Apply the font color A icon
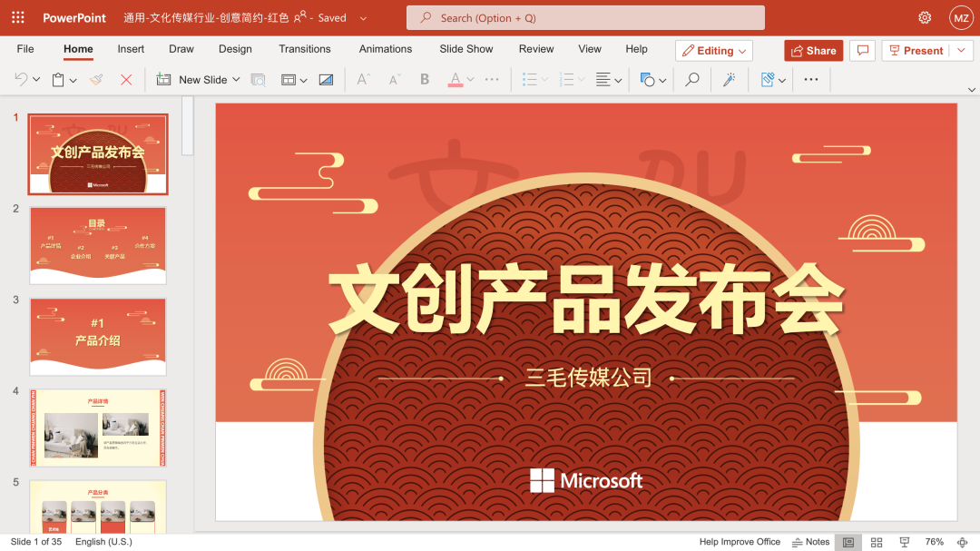980x551 pixels. click(455, 80)
